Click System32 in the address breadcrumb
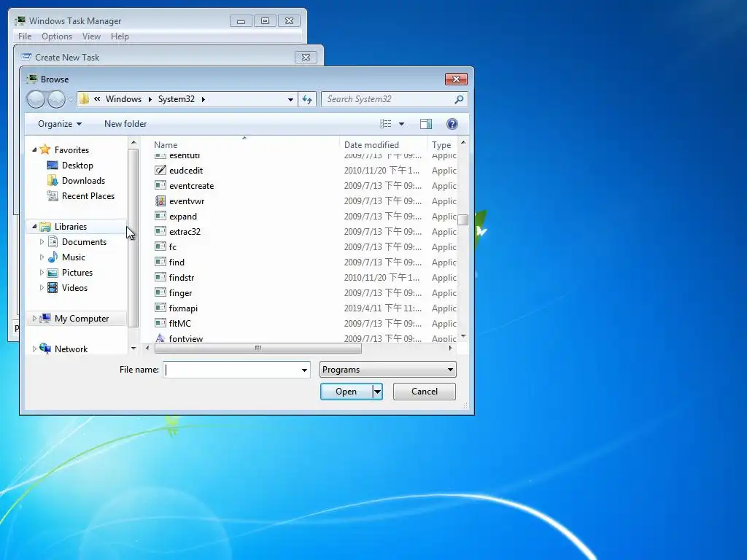 click(177, 99)
